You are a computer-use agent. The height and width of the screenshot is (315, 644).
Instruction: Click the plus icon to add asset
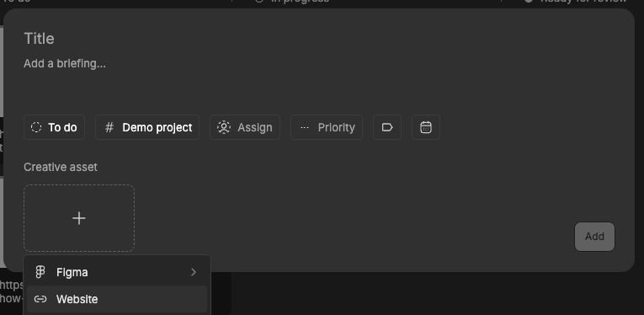tap(79, 218)
